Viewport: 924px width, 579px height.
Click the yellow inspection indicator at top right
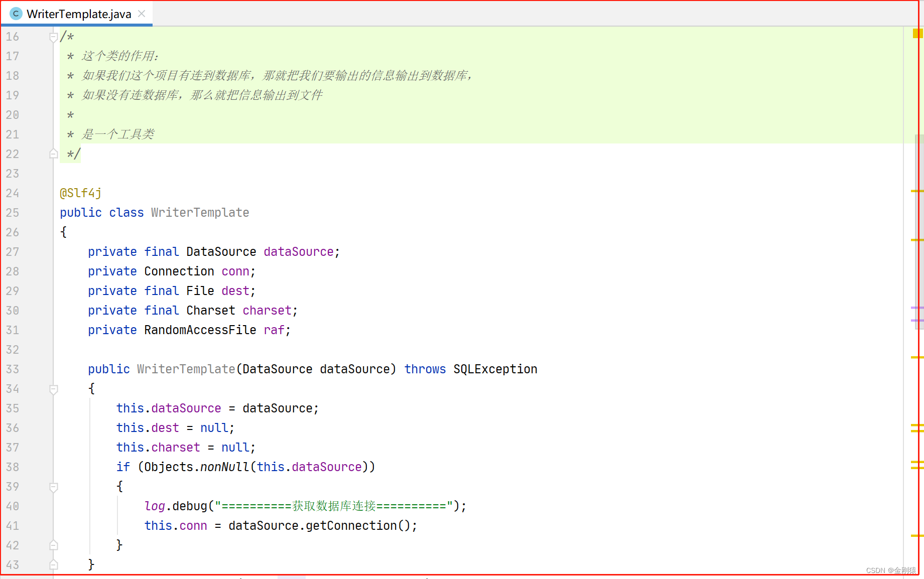[x=917, y=34]
